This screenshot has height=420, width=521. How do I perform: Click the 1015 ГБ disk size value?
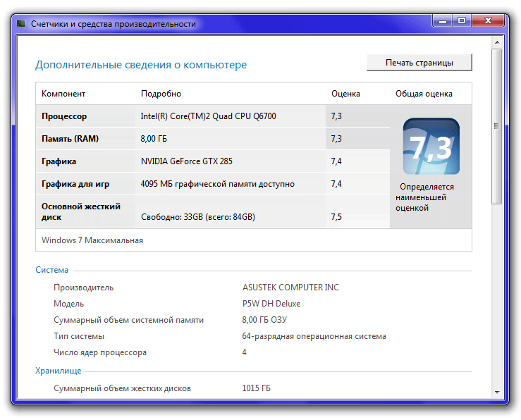tap(256, 388)
